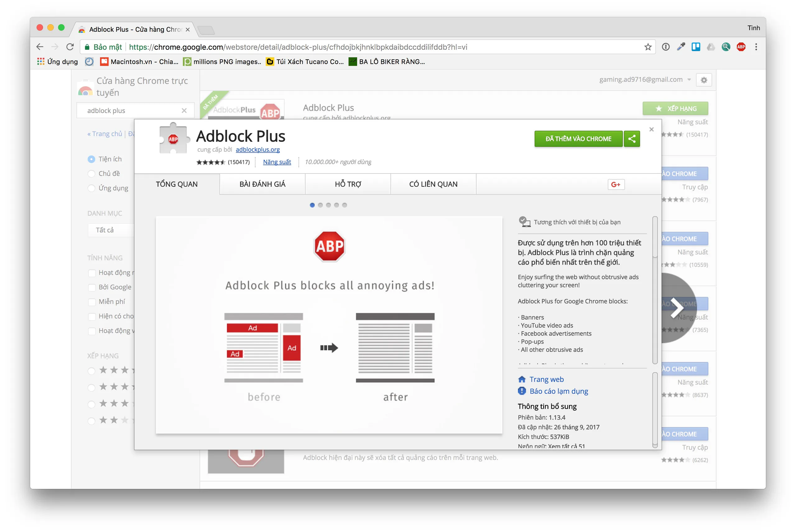Select the first blue carousel dot
This screenshot has height=532, width=796.
pos(312,205)
